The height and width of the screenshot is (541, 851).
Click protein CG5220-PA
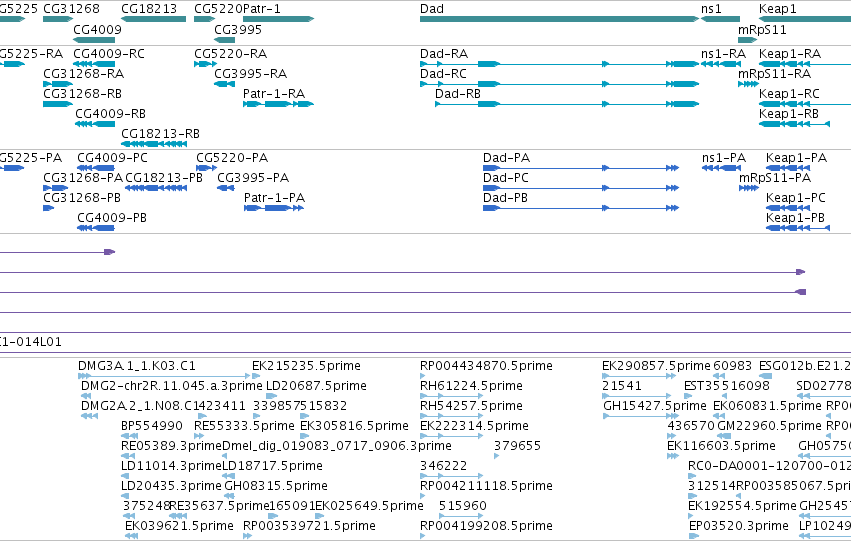[x=207, y=168]
